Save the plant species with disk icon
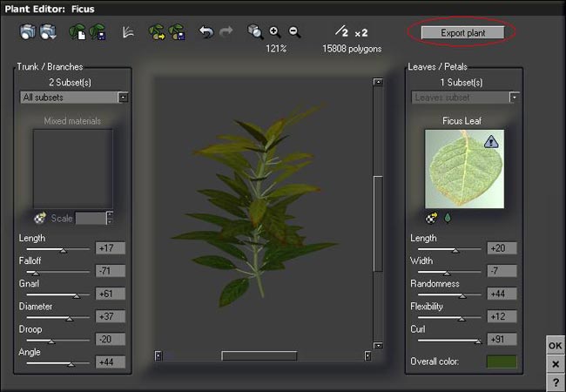Image resolution: width=566 pixels, height=392 pixels. pos(98,31)
